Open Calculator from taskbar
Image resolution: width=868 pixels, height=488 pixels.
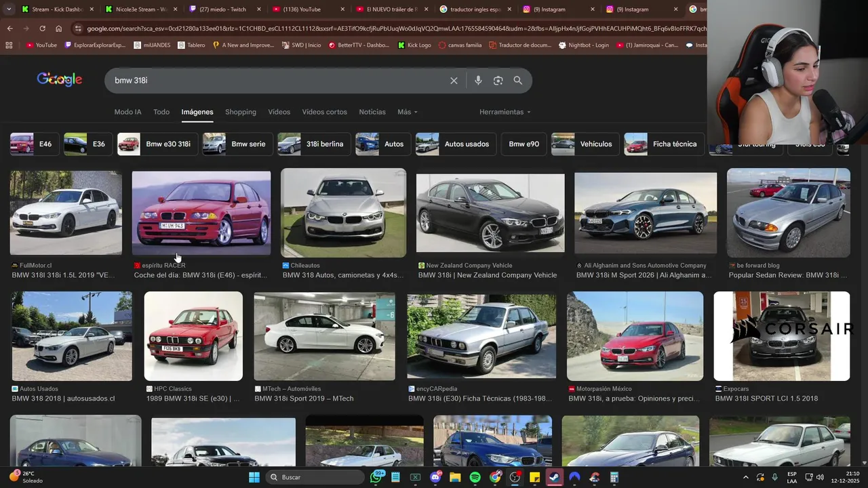[x=614, y=477]
